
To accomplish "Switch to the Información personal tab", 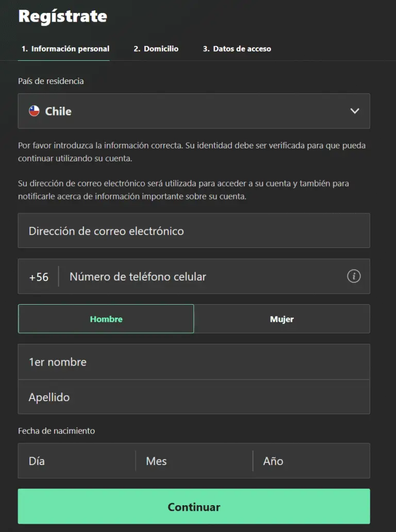I will 65,49.
